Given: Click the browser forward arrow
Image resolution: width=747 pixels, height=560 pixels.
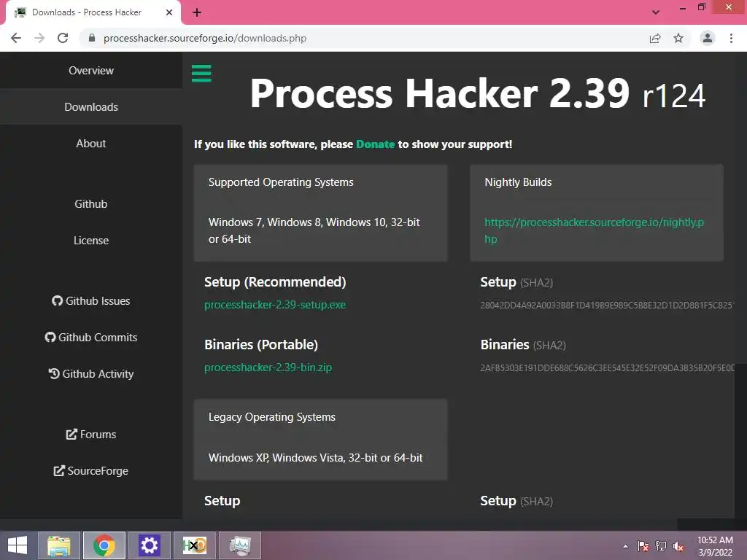Looking at the screenshot, I should tap(39, 38).
